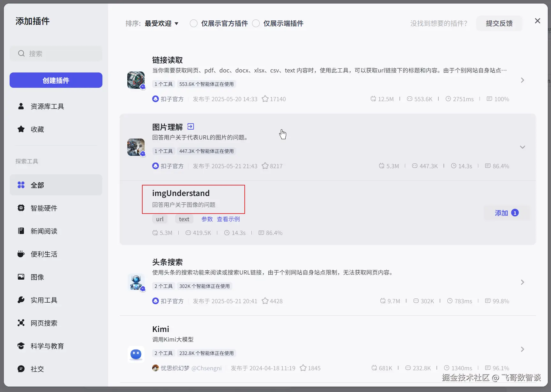Open the 查看示例 link
The width and height of the screenshot is (551, 392).
click(228, 219)
